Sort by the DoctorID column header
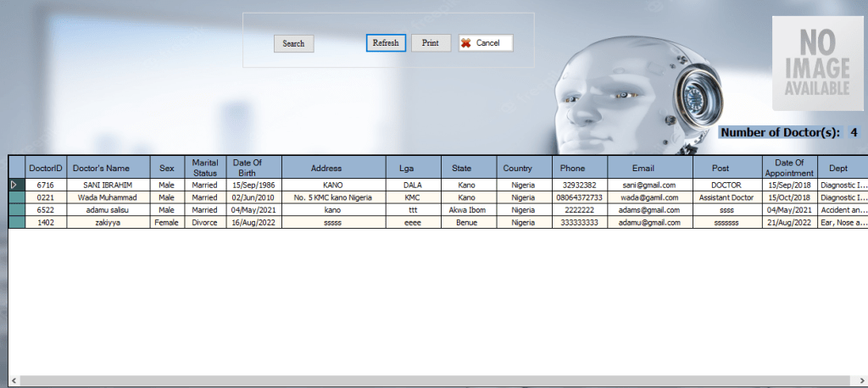 pos(46,168)
